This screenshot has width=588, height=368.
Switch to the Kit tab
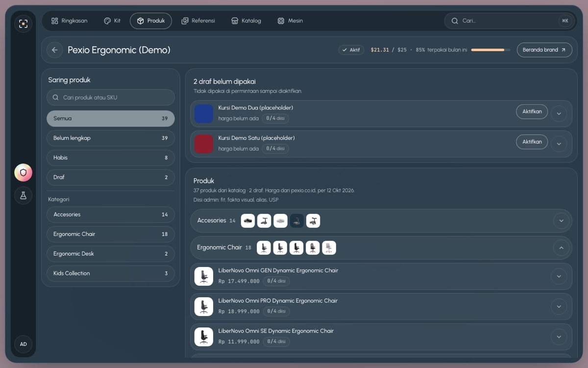click(x=112, y=21)
